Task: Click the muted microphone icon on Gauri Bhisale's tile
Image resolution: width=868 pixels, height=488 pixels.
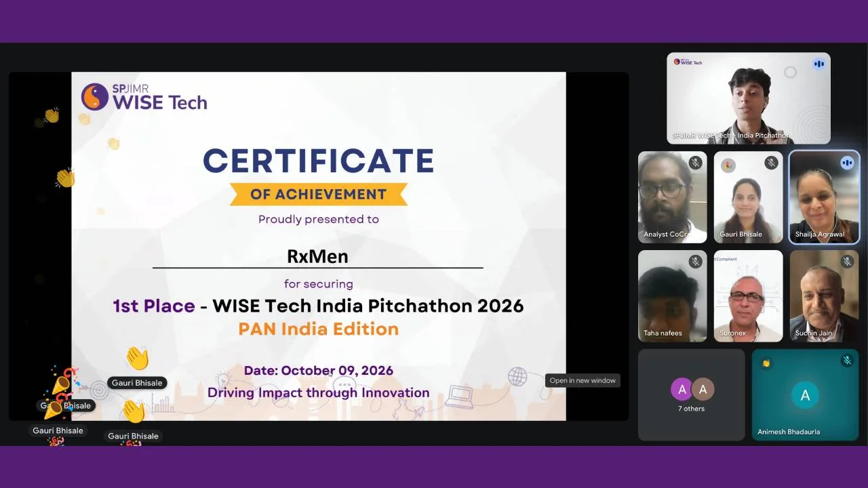Action: pos(771,163)
